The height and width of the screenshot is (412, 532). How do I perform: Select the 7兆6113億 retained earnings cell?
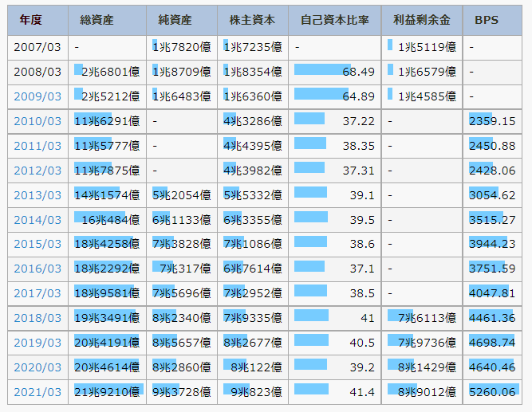click(x=422, y=318)
